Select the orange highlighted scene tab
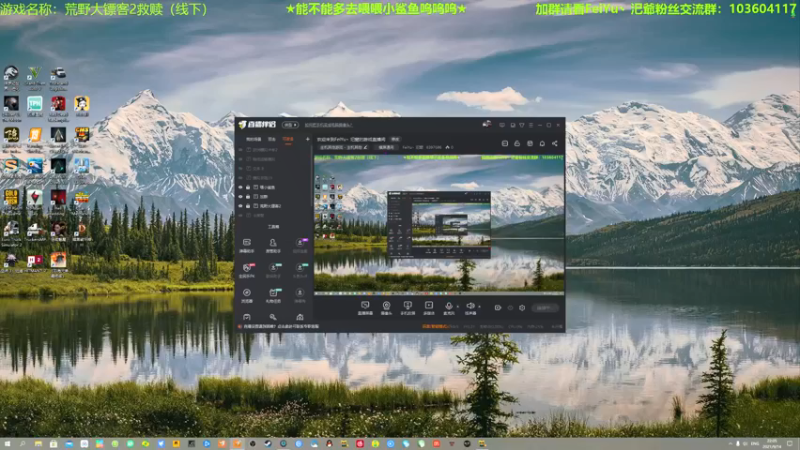The height and width of the screenshot is (450, 800). pyautogui.click(x=288, y=139)
